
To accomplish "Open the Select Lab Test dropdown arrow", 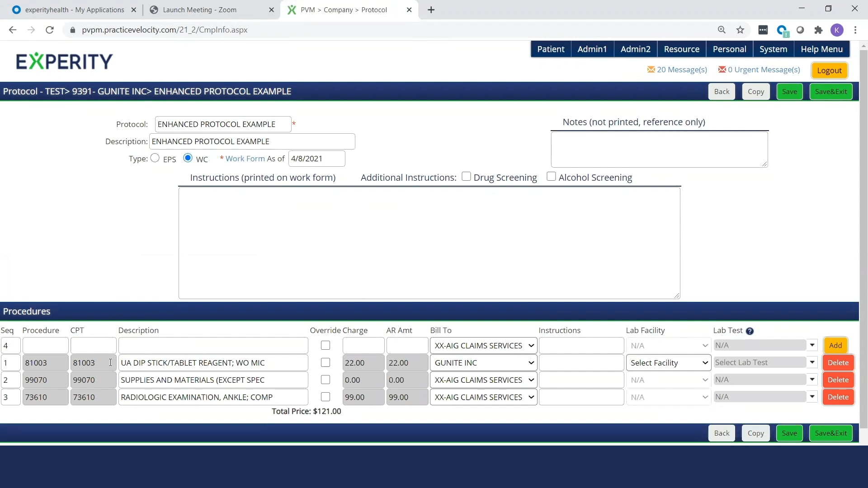I will click(x=812, y=362).
